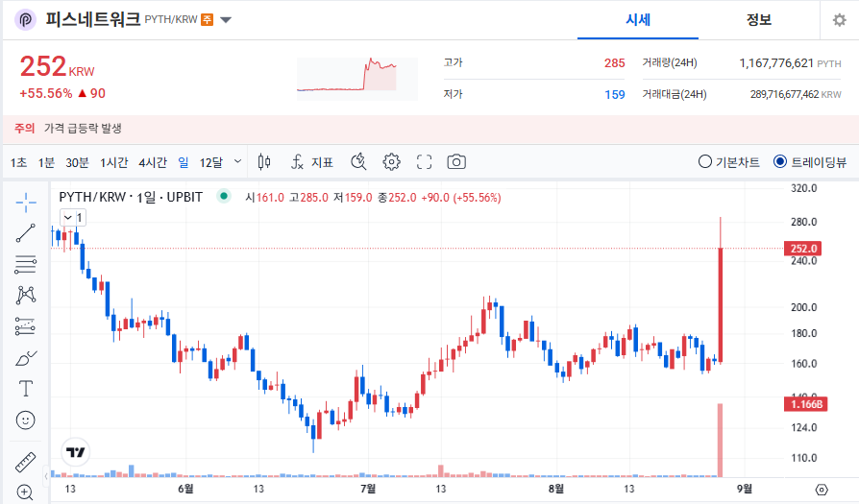859x504 pixels.
Task: Set interval to 4시간
Action: pyautogui.click(x=153, y=162)
